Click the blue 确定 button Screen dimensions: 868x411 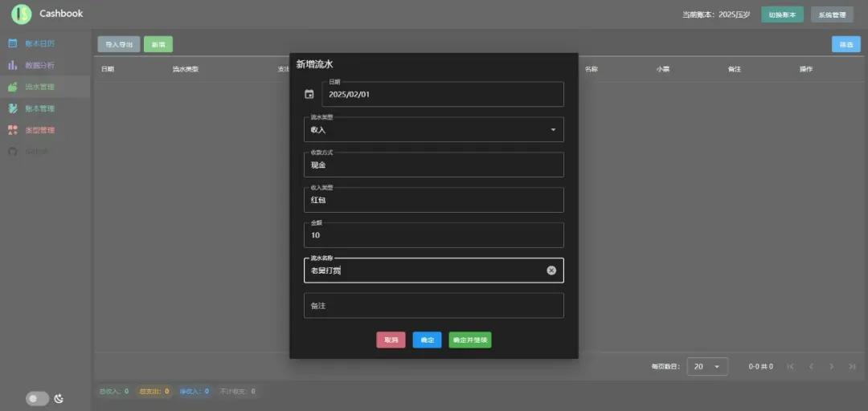[427, 340]
